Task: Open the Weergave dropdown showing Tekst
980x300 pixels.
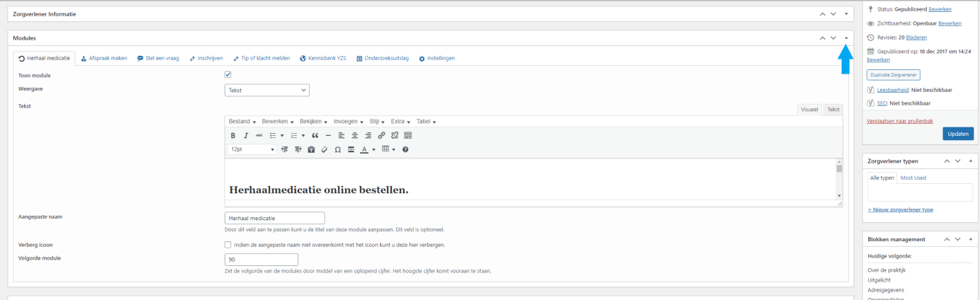Action: (266, 90)
